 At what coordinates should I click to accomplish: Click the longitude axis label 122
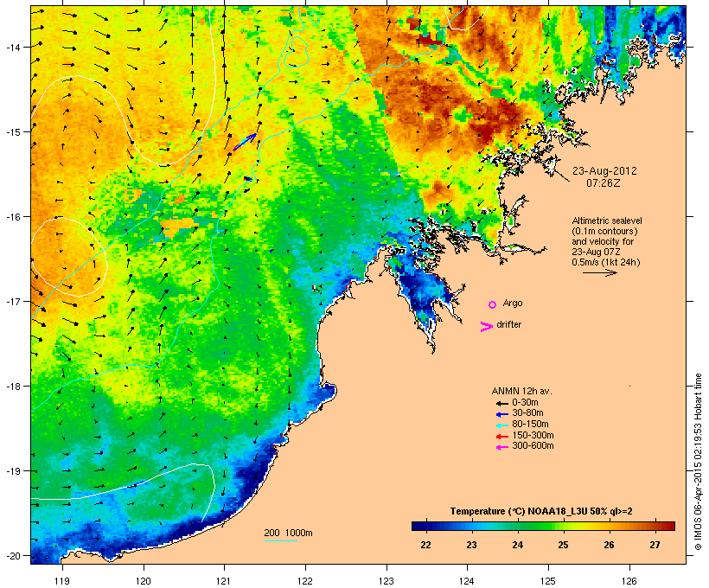(x=305, y=581)
